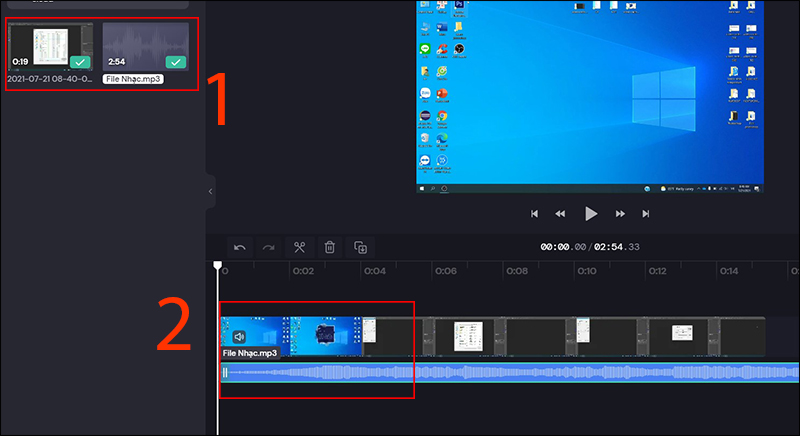Viewport: 800px width, 436px height.
Task: Click the trash delete icon
Action: 330,248
